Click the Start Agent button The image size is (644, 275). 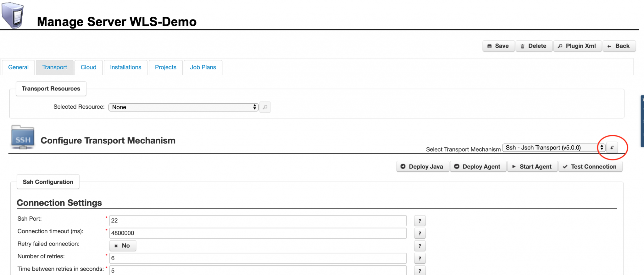[532, 167]
